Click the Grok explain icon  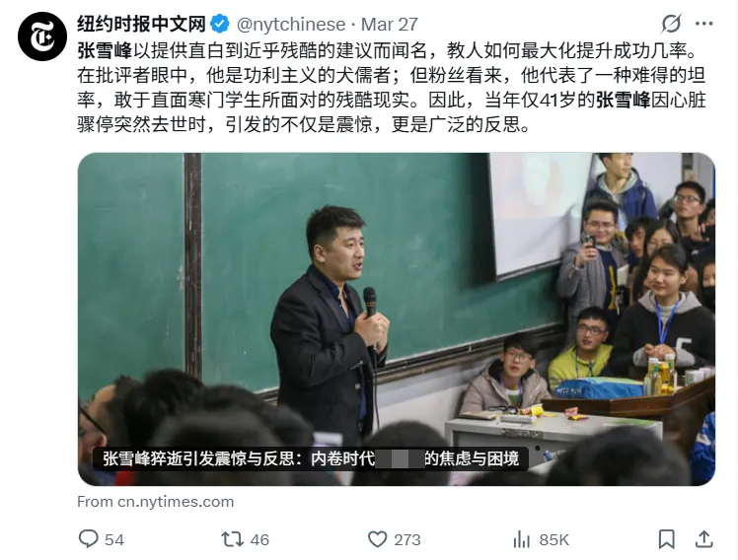point(671,24)
